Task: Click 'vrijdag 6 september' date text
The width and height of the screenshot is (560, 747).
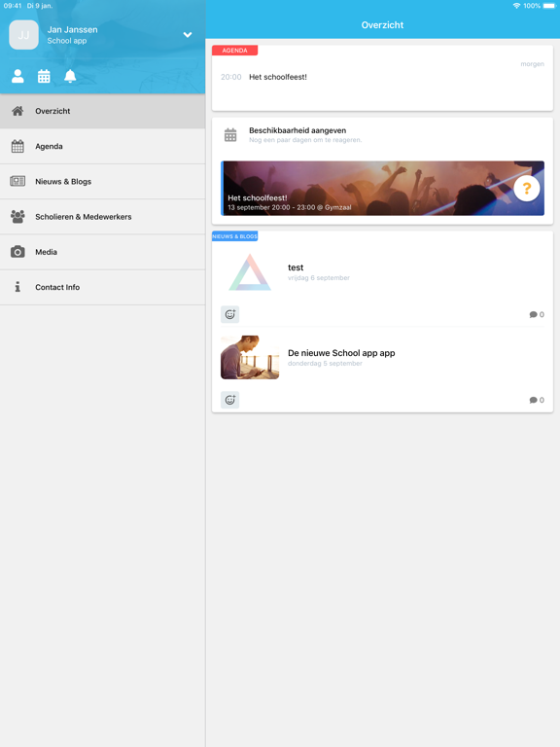Action: (x=319, y=278)
